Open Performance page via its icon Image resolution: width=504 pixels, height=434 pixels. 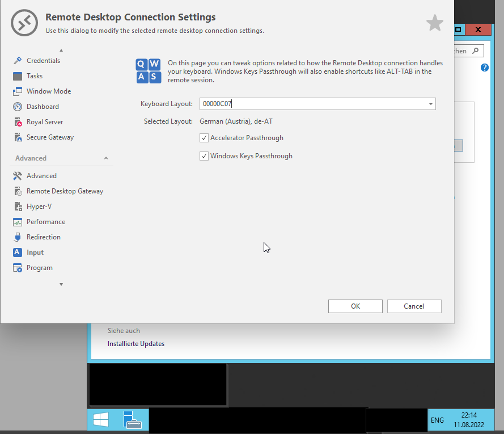(x=17, y=222)
